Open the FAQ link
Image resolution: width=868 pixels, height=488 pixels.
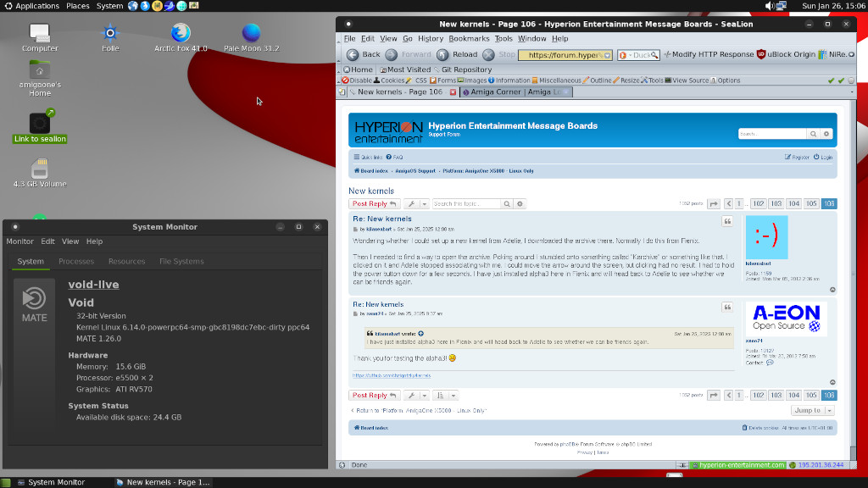tap(394, 157)
